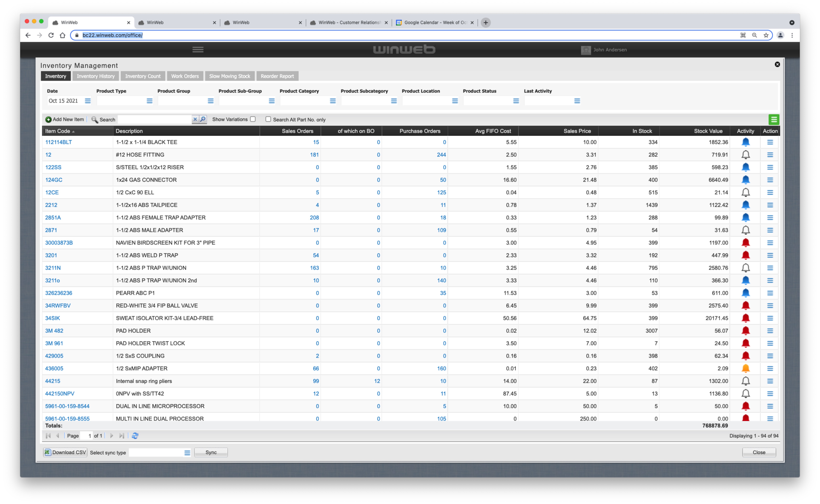This screenshot has width=820, height=504.
Task: Clear the search field with X icon
Action: (195, 119)
